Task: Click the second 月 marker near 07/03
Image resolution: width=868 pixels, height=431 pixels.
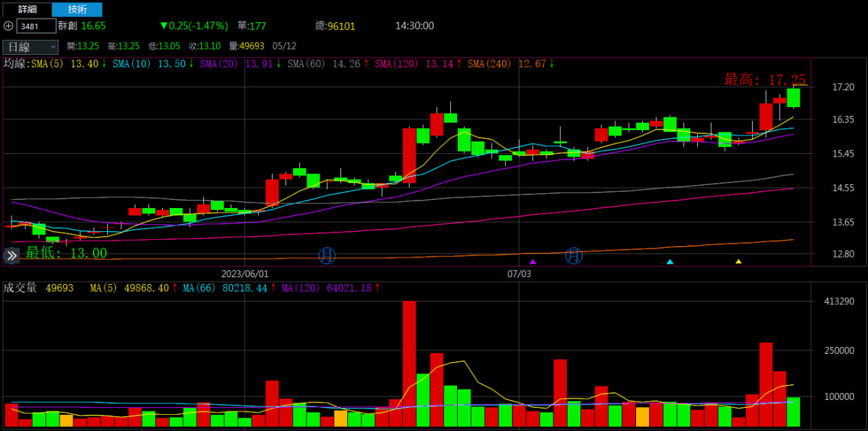Action: [x=574, y=255]
